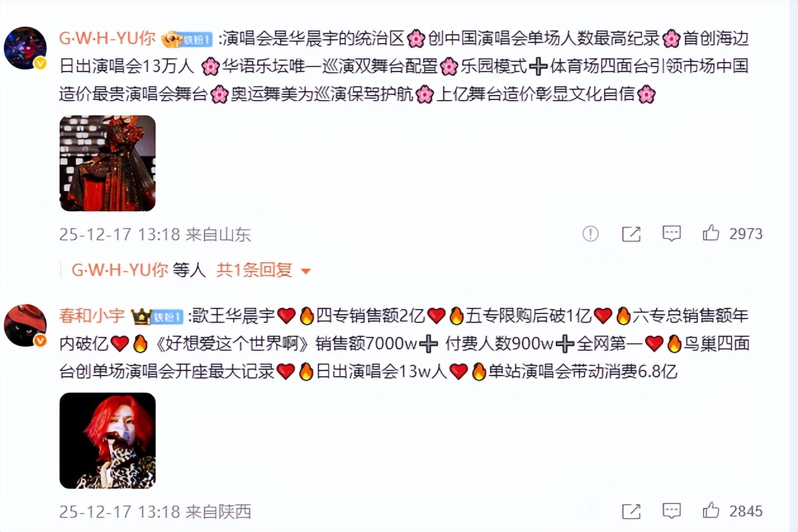Click the 2973 like count
Image resolution: width=798 pixels, height=532 pixels.
tap(746, 234)
